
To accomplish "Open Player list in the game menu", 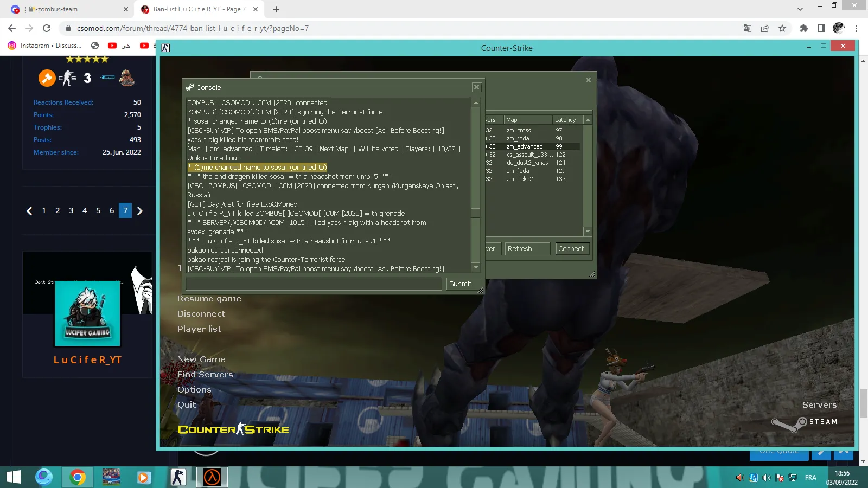I will click(x=199, y=329).
